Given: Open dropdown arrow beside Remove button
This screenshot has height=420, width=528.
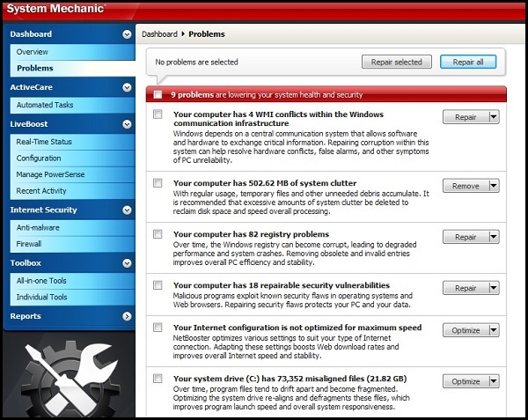Looking at the screenshot, I should pyautogui.click(x=494, y=186).
